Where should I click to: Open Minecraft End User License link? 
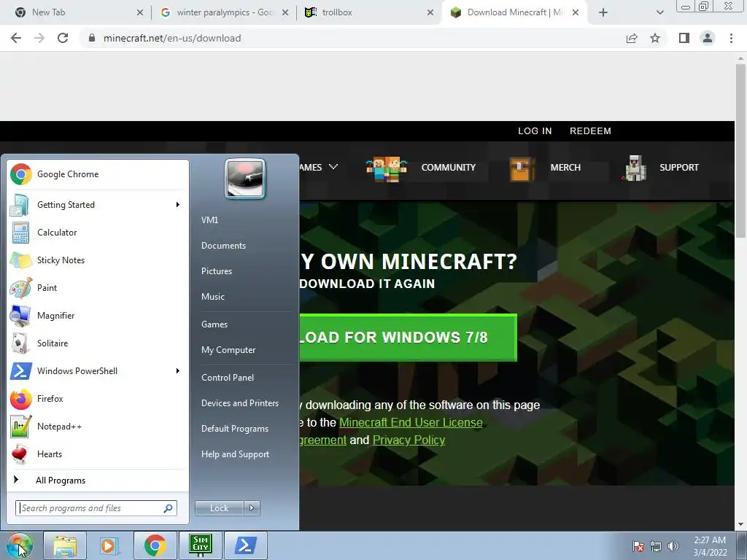point(411,422)
